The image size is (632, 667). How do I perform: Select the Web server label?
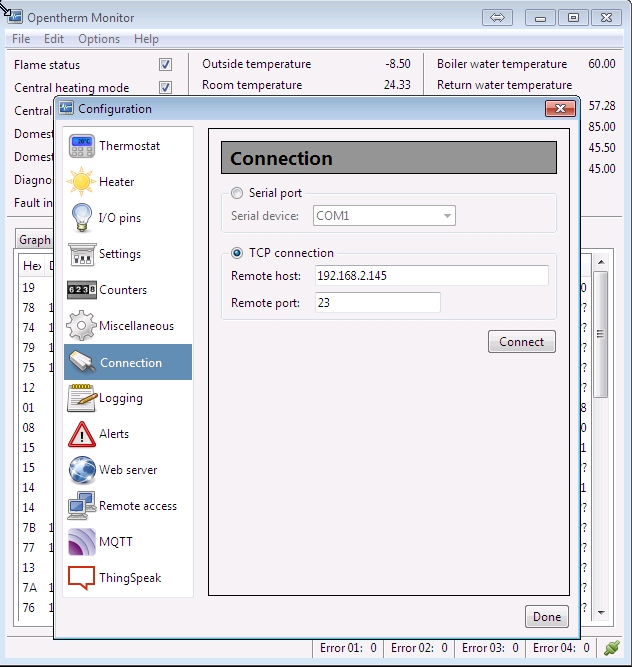(x=128, y=470)
